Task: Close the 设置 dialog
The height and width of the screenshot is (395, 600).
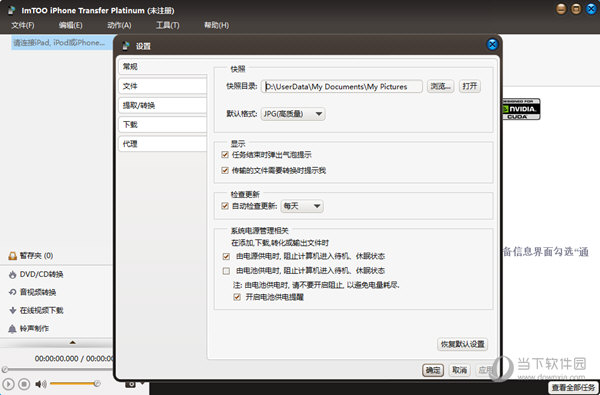Action: (x=492, y=45)
